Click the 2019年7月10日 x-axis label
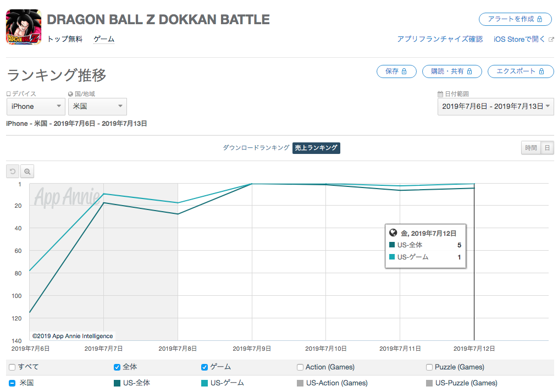This screenshot has height=392, width=558. [326, 349]
